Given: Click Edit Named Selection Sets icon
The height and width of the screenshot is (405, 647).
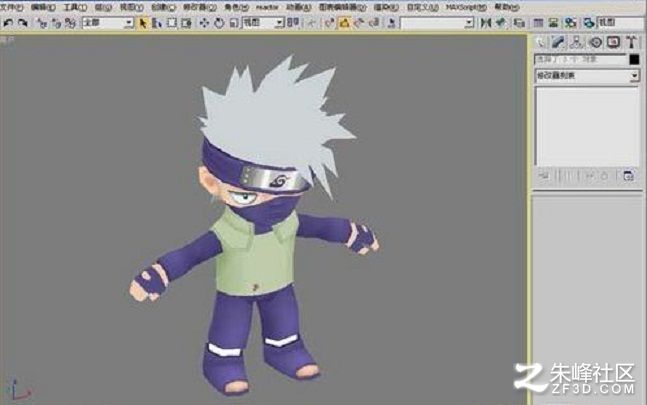Looking at the screenshot, I should [x=391, y=23].
